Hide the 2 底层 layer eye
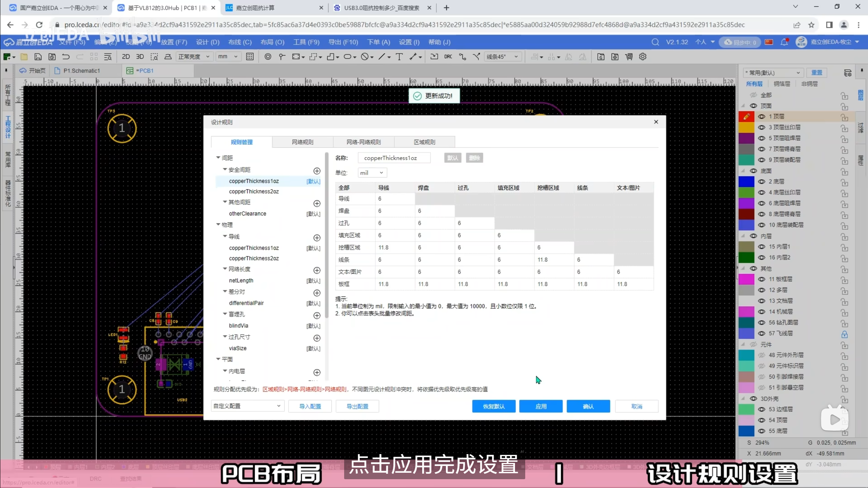The width and height of the screenshot is (868, 488). (762, 182)
